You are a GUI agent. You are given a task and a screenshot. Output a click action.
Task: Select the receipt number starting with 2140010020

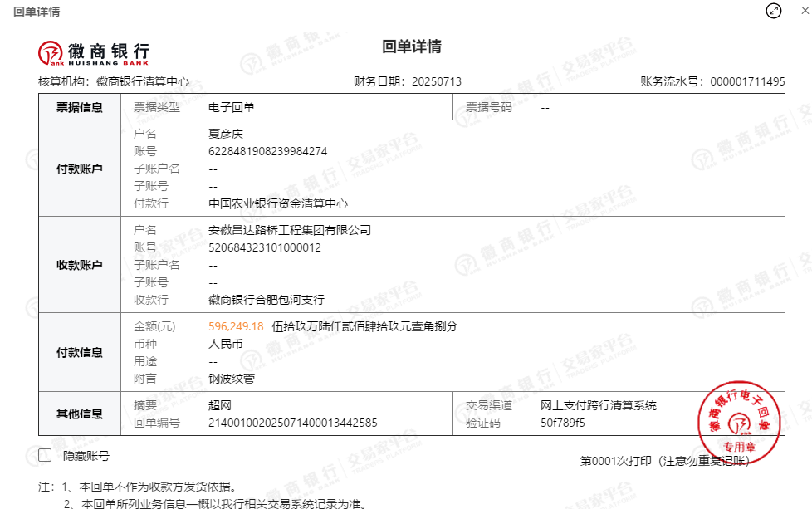pos(292,423)
